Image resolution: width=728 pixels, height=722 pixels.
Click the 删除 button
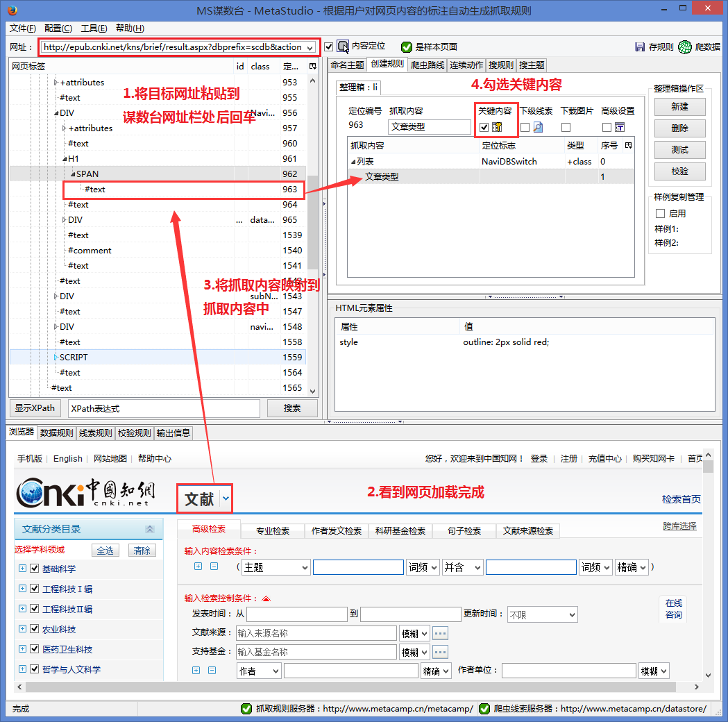click(x=679, y=128)
